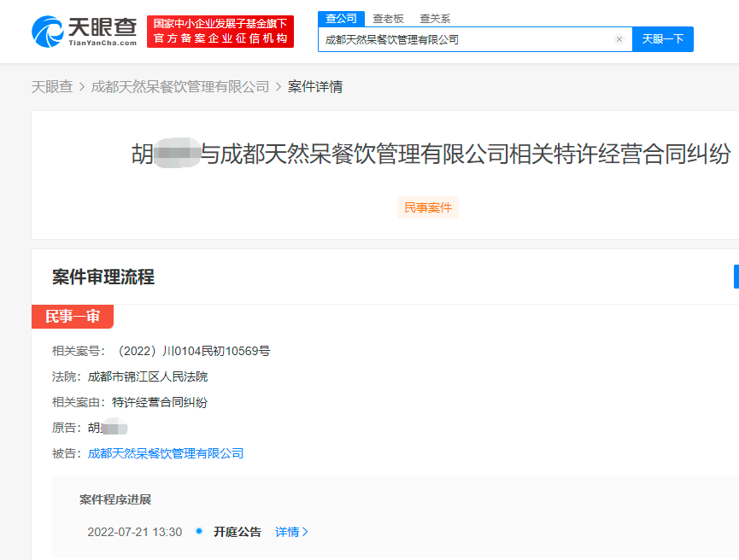739x560 pixels.
Task: Click court name 成都市锦江区人民法院
Action: click(148, 376)
